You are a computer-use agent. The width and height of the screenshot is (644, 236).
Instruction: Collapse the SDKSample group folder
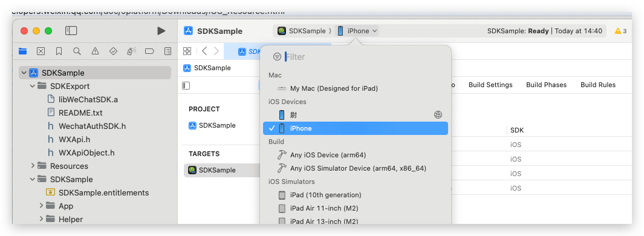(x=33, y=179)
